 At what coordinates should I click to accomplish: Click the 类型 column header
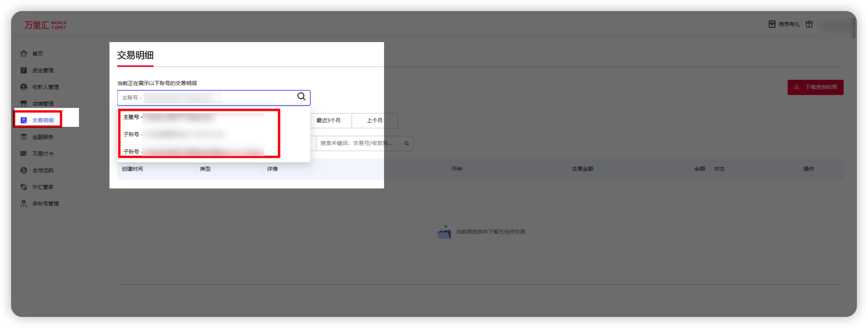[x=205, y=169]
